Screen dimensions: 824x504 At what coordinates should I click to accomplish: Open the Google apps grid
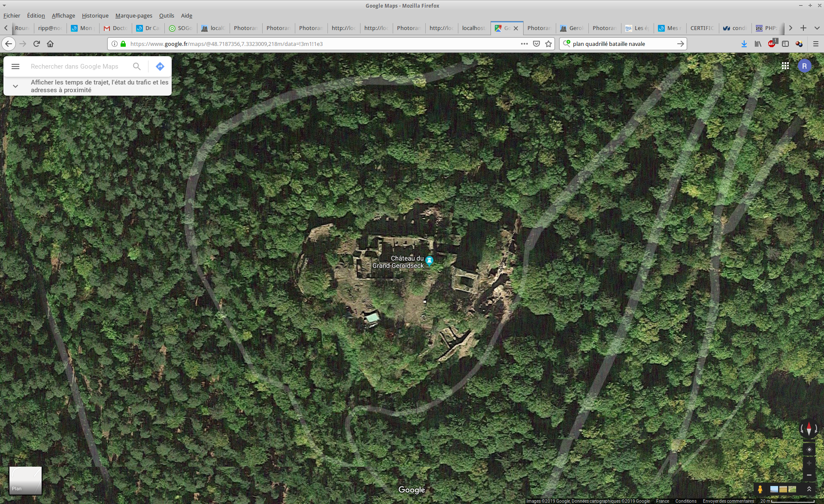coord(785,66)
